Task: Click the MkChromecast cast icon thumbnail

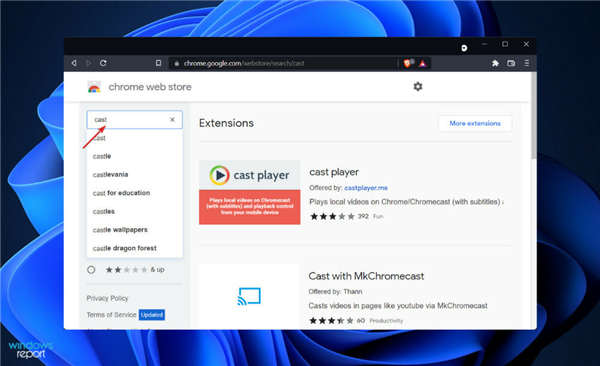Action: pyautogui.click(x=249, y=296)
